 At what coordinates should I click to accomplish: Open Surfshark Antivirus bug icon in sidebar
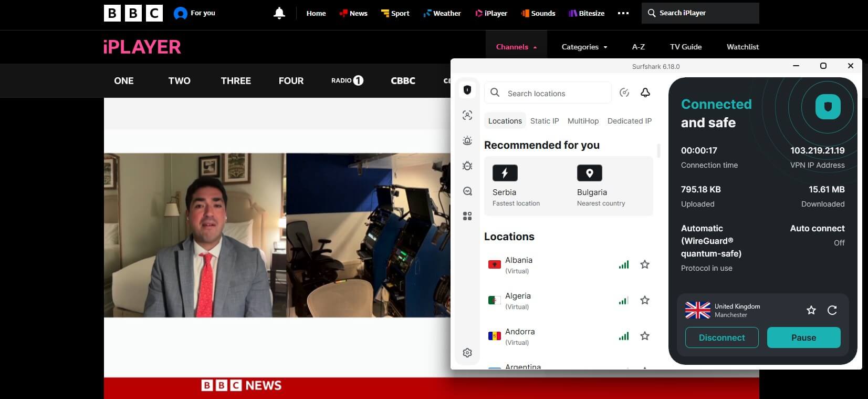[467, 166]
